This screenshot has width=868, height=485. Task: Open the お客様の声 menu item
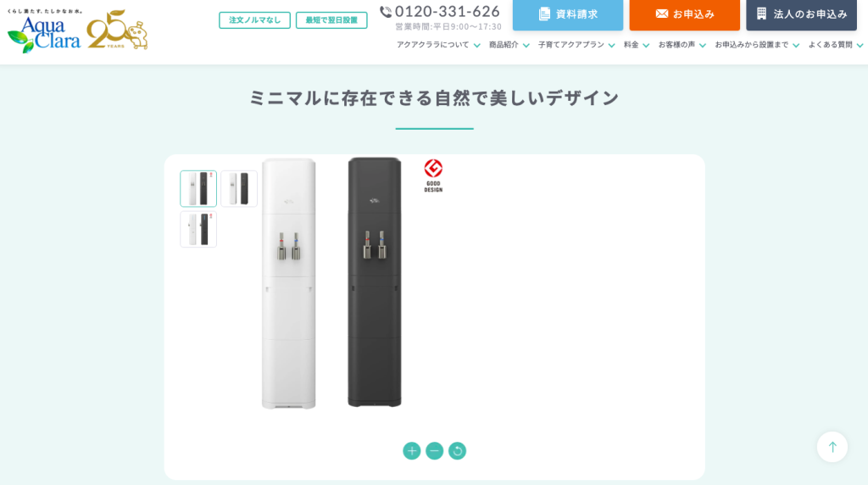point(682,45)
